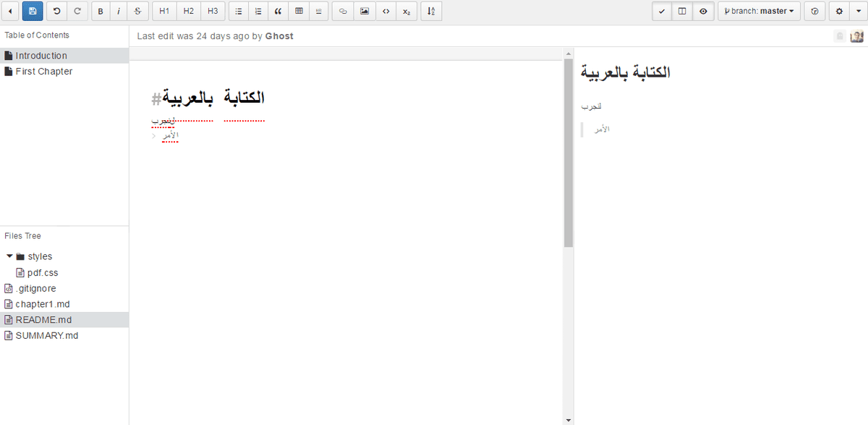This screenshot has width=868, height=425.
Task: Toggle the split-view editor layout
Action: click(681, 11)
